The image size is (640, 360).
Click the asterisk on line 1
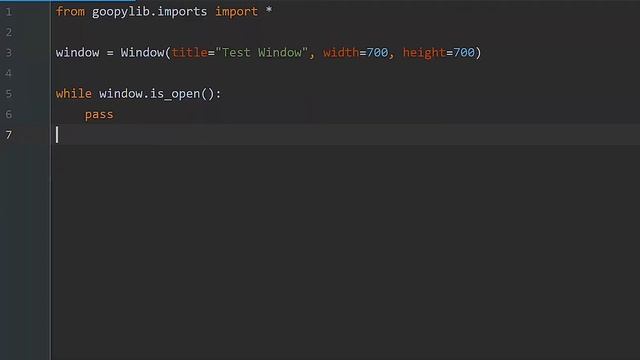point(269,10)
